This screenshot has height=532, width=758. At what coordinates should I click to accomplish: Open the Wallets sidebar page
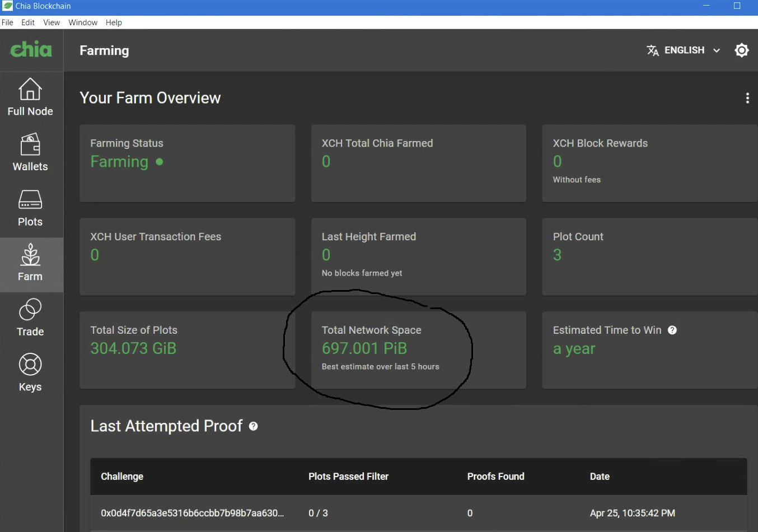30,153
